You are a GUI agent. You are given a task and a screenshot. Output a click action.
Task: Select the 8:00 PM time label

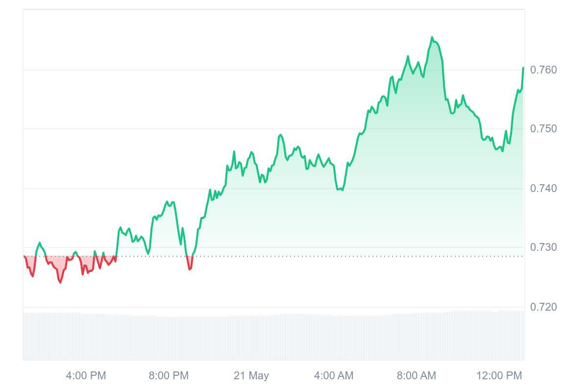[169, 376]
